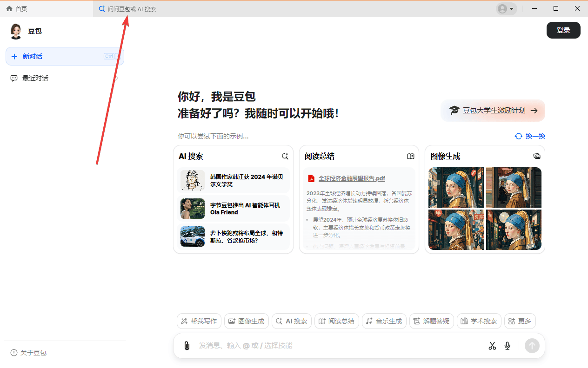Open 更多 to see more skills
Screen dimensions: 588x368
pos(520,321)
